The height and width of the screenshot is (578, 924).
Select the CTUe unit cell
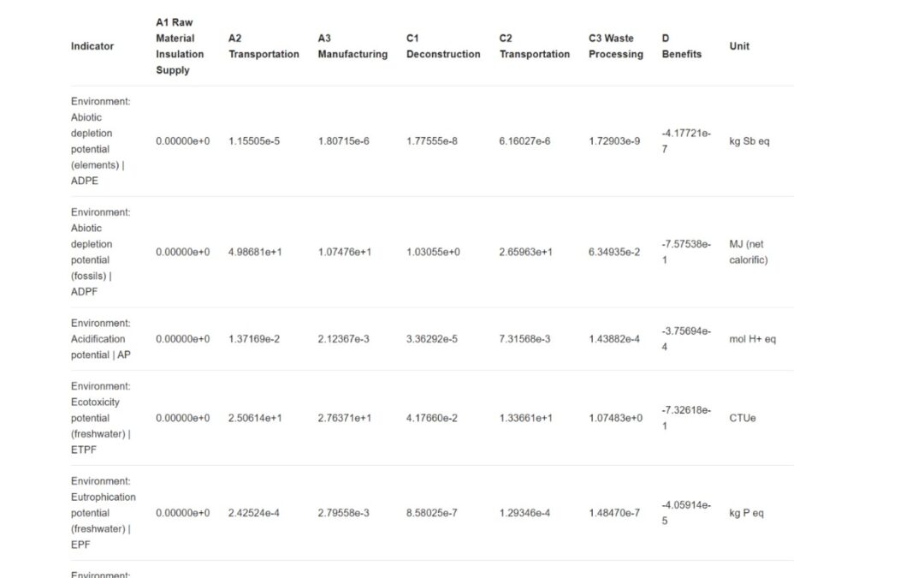743,419
